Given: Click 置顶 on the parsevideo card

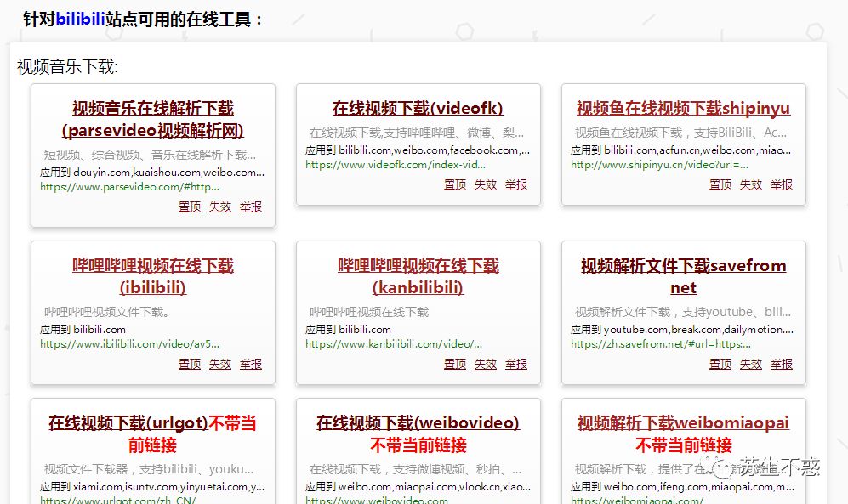Looking at the screenshot, I should [x=190, y=207].
